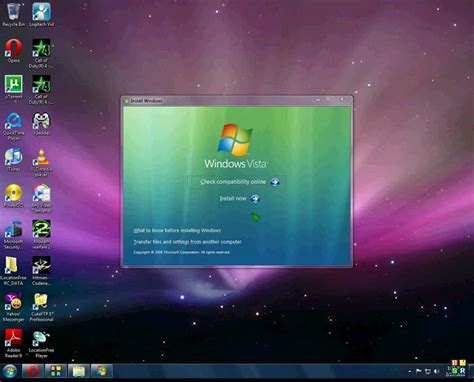This screenshot has width=474, height=382.
Task: Open the Adobe Reader 9 shortcut
Action: click(13, 343)
